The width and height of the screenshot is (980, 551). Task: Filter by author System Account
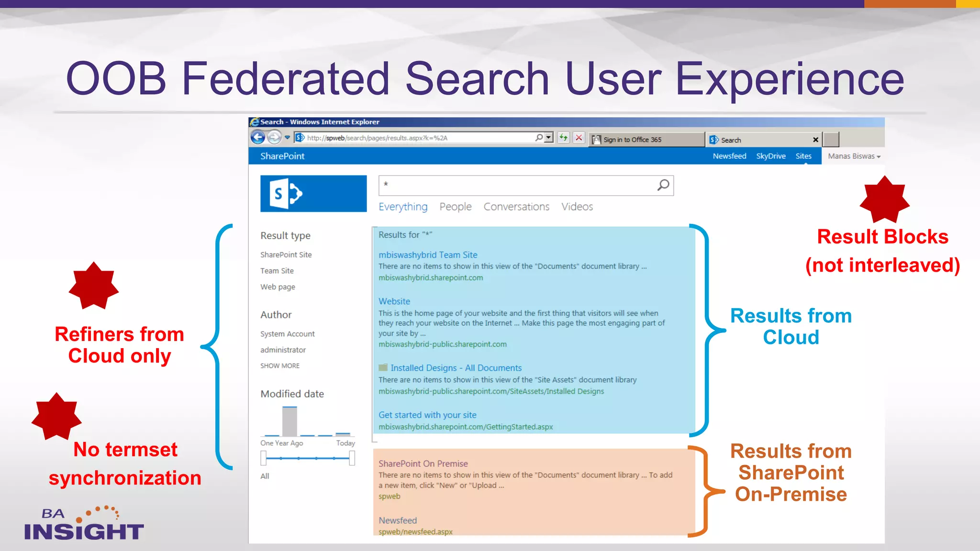point(288,334)
